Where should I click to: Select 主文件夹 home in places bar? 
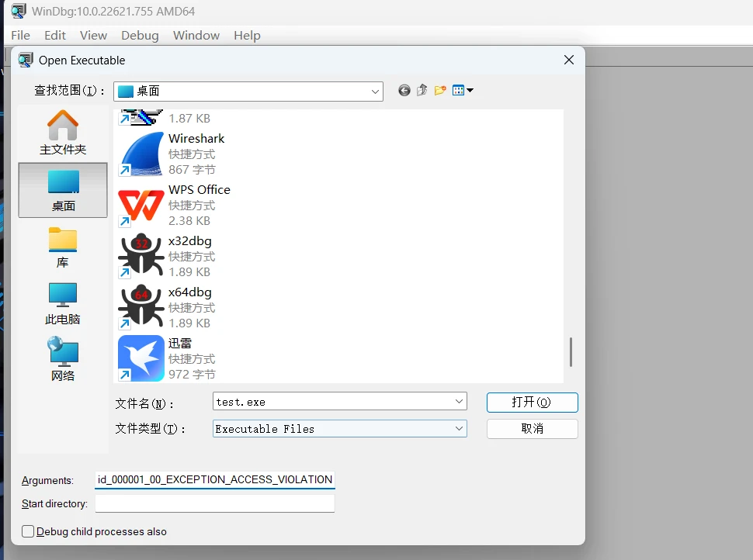pos(63,133)
